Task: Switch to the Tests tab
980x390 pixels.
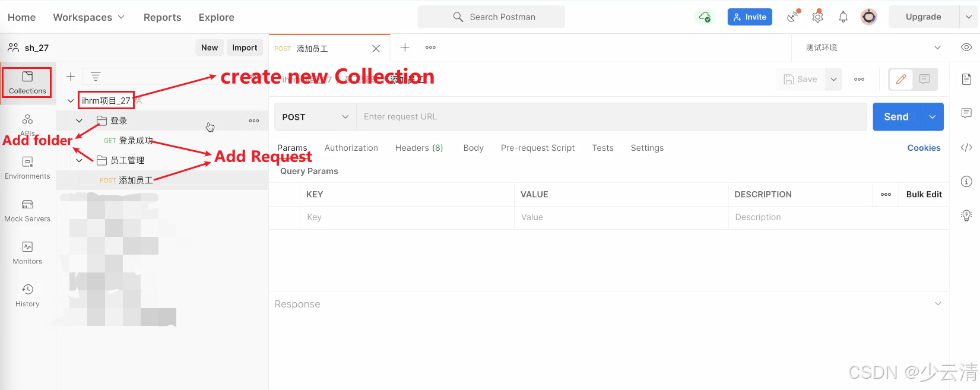Action: [602, 148]
